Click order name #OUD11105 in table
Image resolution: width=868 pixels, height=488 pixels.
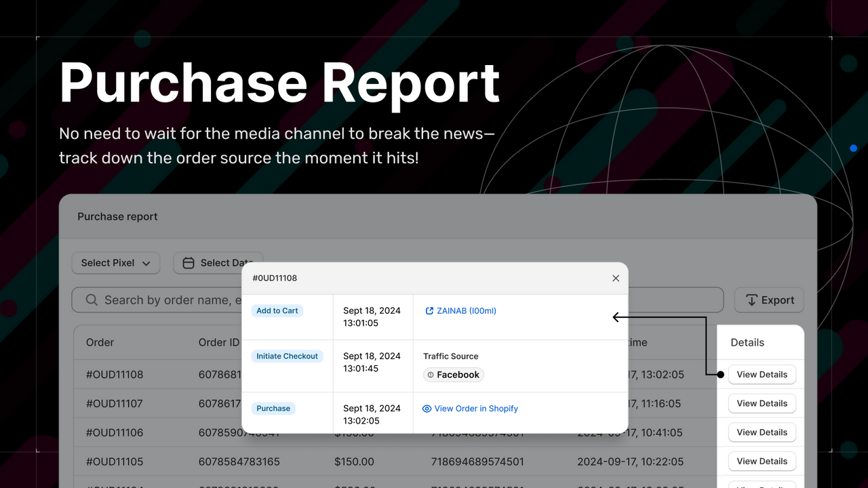115,462
